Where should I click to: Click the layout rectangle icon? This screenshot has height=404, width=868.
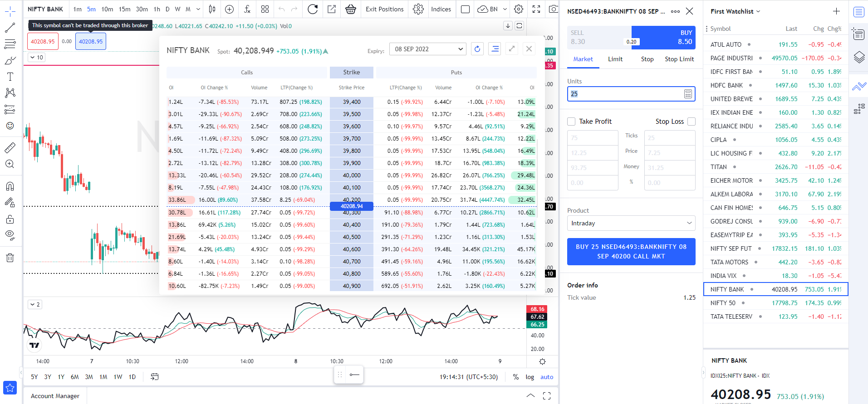point(465,9)
